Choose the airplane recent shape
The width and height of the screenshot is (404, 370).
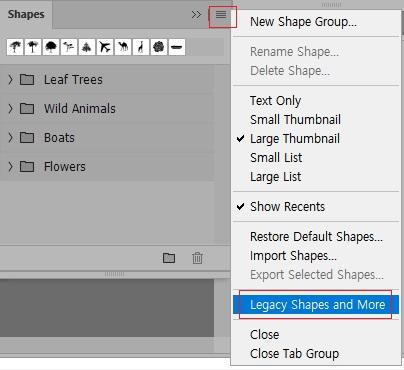click(105, 47)
